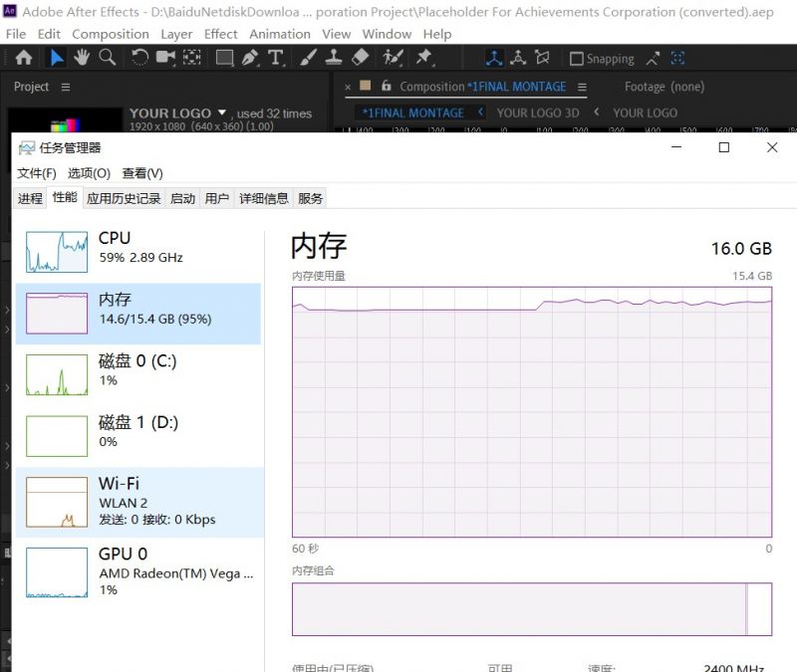Viewport: 797px width, 672px height.
Task: Open 文件(F) menu in Task Manager
Action: (37, 173)
